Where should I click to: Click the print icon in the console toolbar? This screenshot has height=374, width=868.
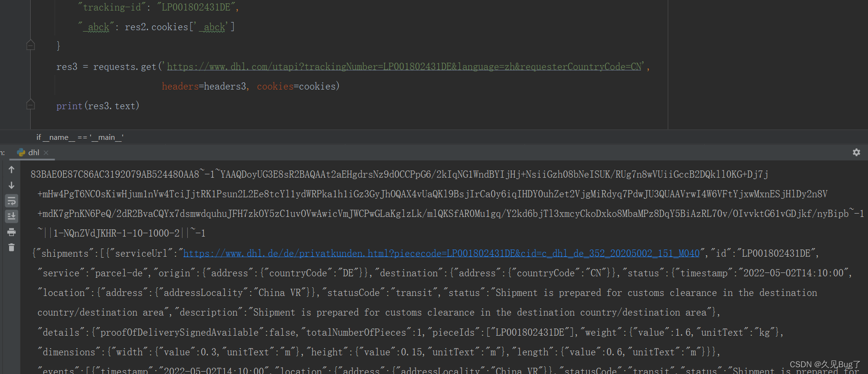[x=11, y=232]
